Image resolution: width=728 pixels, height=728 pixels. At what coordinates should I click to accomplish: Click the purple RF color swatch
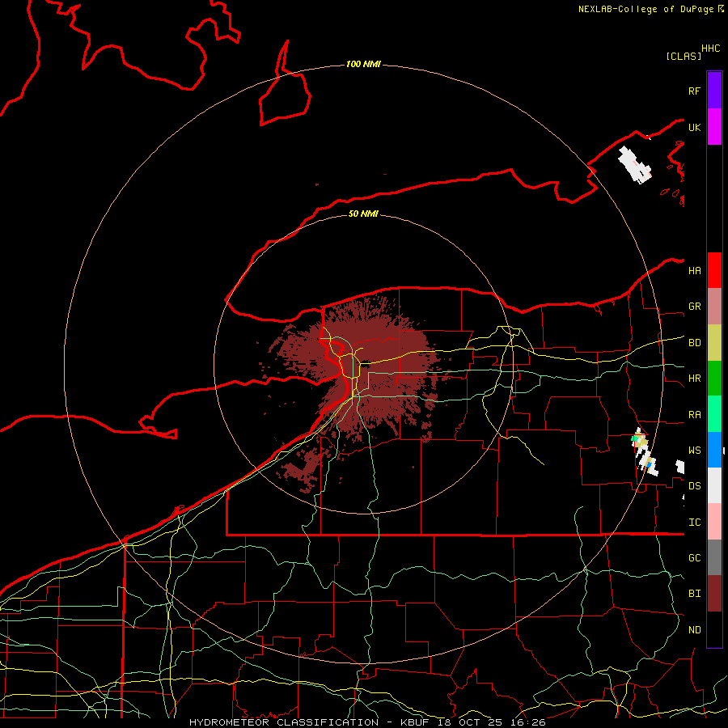click(x=714, y=91)
